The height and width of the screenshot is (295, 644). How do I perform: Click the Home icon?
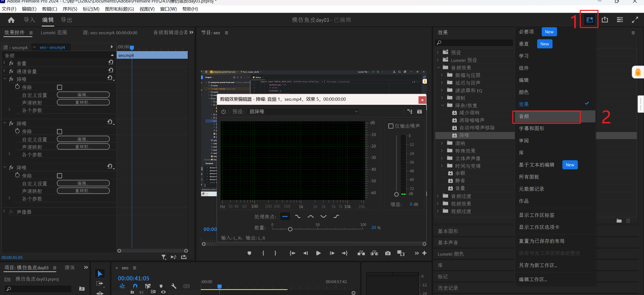point(11,20)
